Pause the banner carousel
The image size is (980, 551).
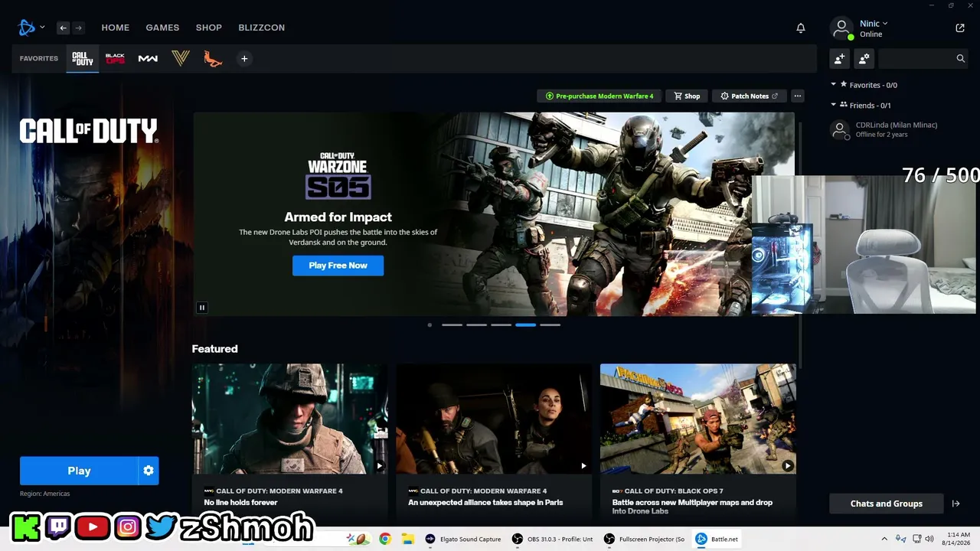coord(202,308)
